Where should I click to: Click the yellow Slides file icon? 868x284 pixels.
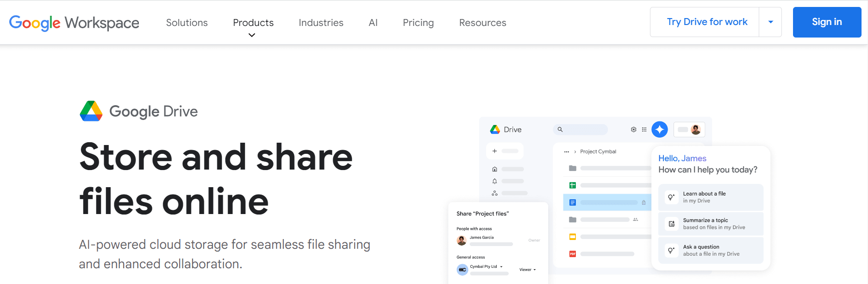pos(573,237)
